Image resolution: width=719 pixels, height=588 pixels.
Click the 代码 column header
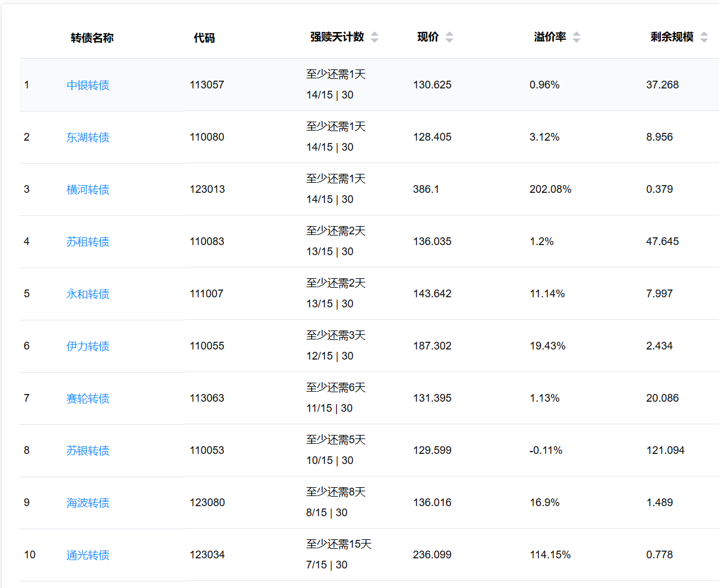[x=204, y=38]
